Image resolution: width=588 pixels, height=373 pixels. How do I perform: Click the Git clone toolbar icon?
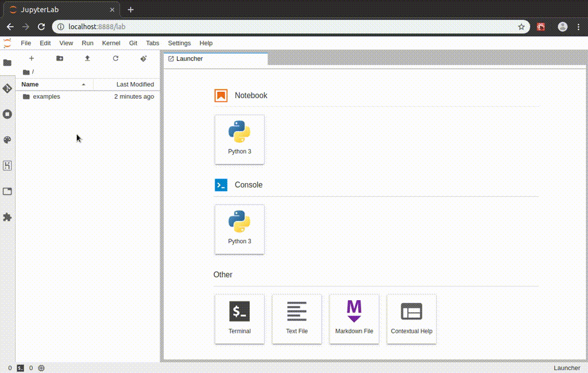pos(144,58)
